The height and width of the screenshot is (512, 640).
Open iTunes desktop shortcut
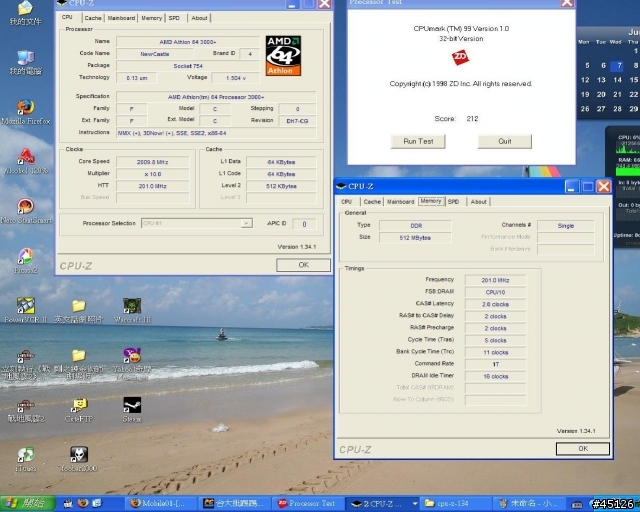pyautogui.click(x=25, y=460)
